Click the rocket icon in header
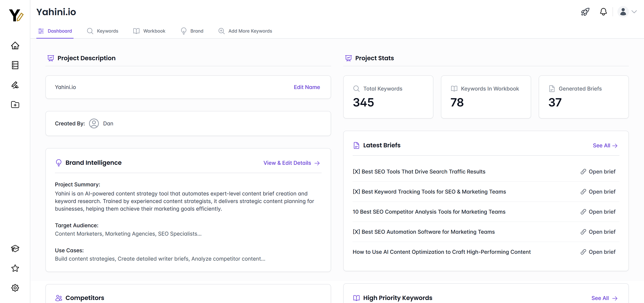Screen dimensions: 644x303 [x=585, y=12]
